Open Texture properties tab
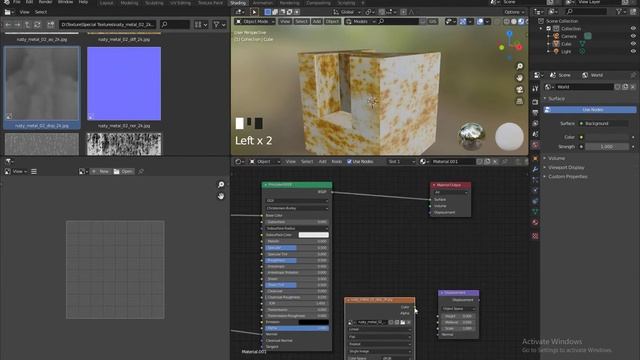The image size is (640, 360). (x=535, y=236)
